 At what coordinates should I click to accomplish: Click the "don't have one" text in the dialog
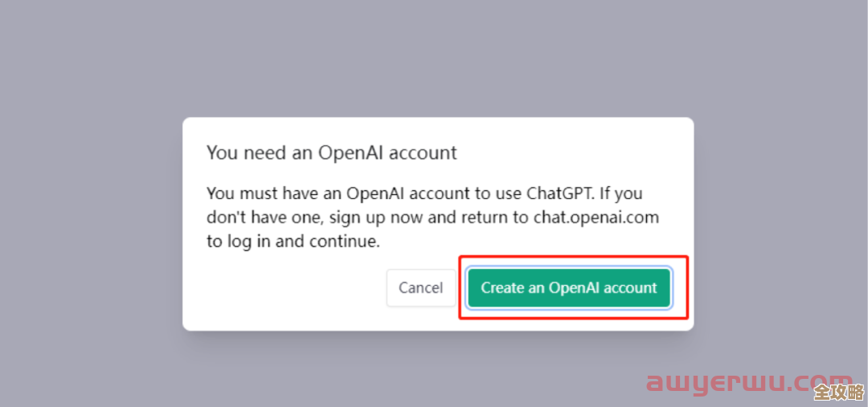[250, 218]
